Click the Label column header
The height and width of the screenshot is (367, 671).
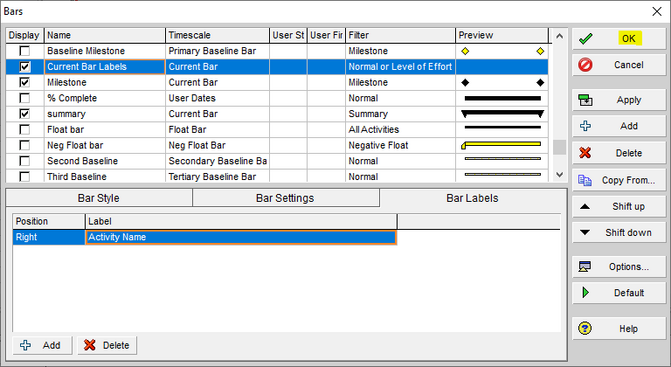pos(241,222)
